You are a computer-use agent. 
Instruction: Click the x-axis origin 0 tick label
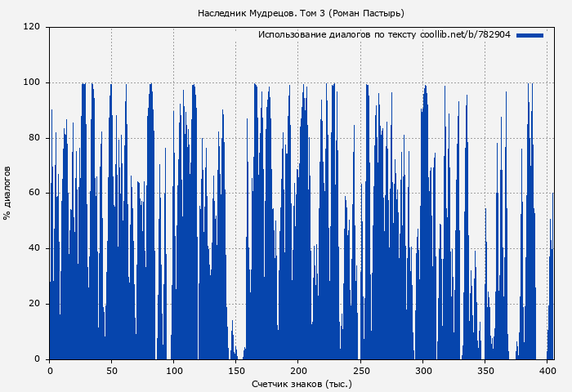pyautogui.click(x=50, y=370)
